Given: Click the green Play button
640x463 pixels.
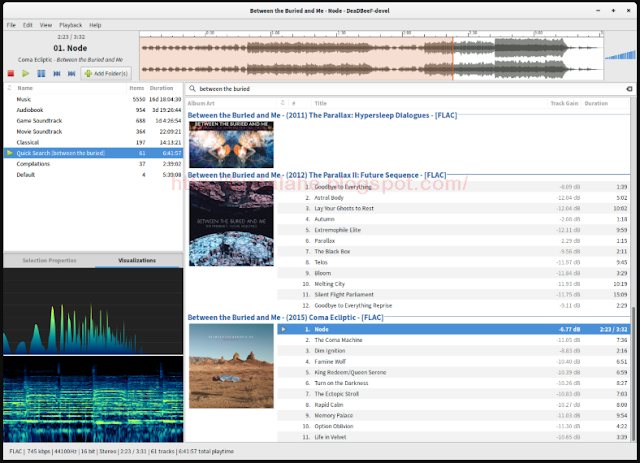Looking at the screenshot, I should 26,73.
